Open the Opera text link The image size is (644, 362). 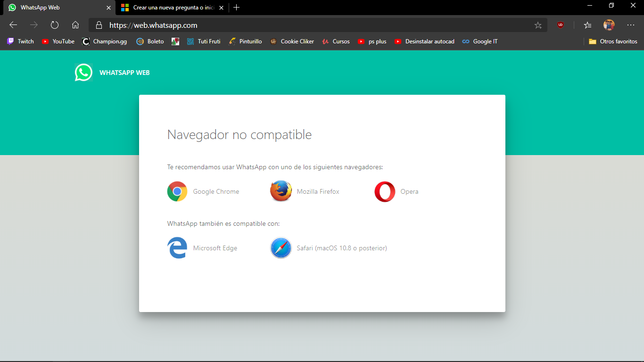coord(409,191)
